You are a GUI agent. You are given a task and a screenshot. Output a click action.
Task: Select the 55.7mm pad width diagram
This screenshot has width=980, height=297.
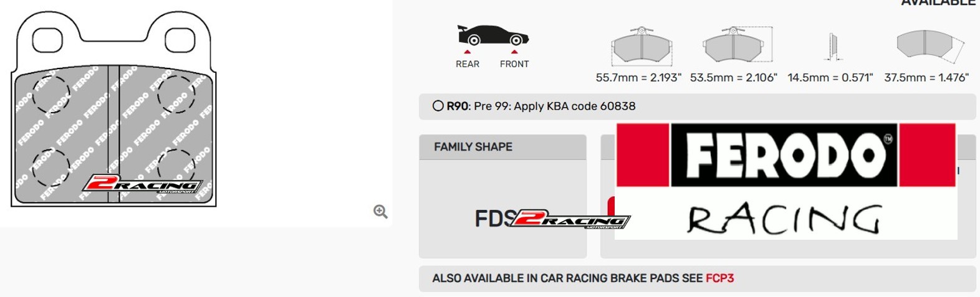(641, 47)
